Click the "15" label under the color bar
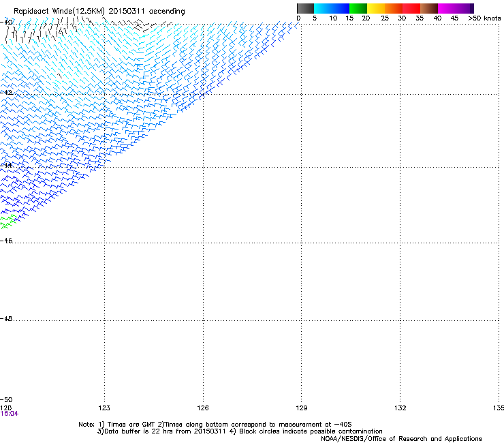 [x=349, y=18]
